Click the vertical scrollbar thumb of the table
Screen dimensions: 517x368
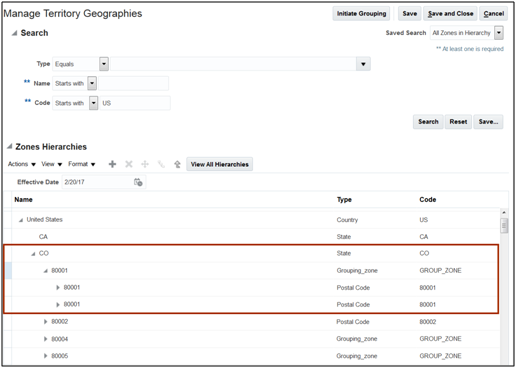pos(504,226)
